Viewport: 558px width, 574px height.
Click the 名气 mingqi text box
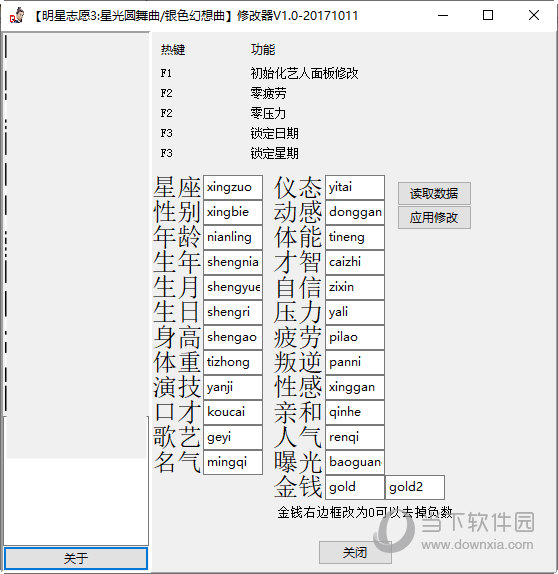click(x=233, y=462)
